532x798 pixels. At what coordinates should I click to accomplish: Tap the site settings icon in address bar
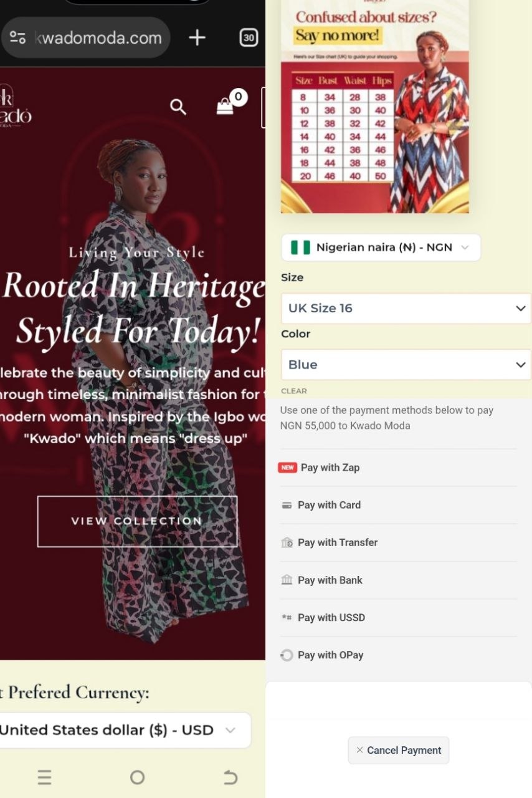click(18, 37)
